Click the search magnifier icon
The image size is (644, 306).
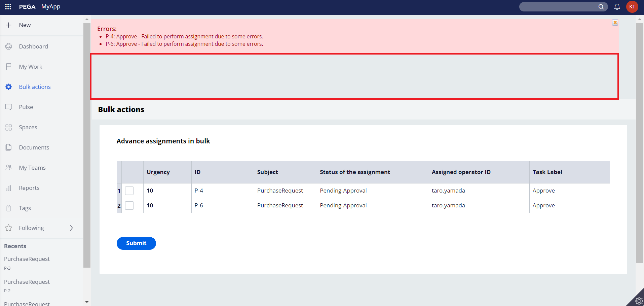[601, 7]
